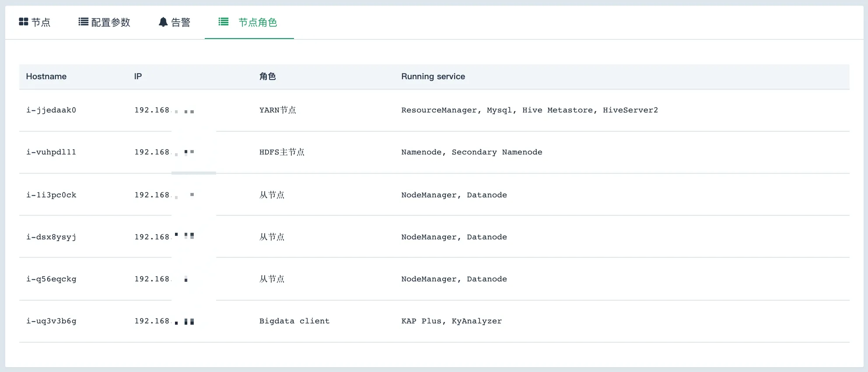868x372 pixels.
Task: Click 从节点 role in i-dsx8ysyj row
Action: click(x=272, y=237)
